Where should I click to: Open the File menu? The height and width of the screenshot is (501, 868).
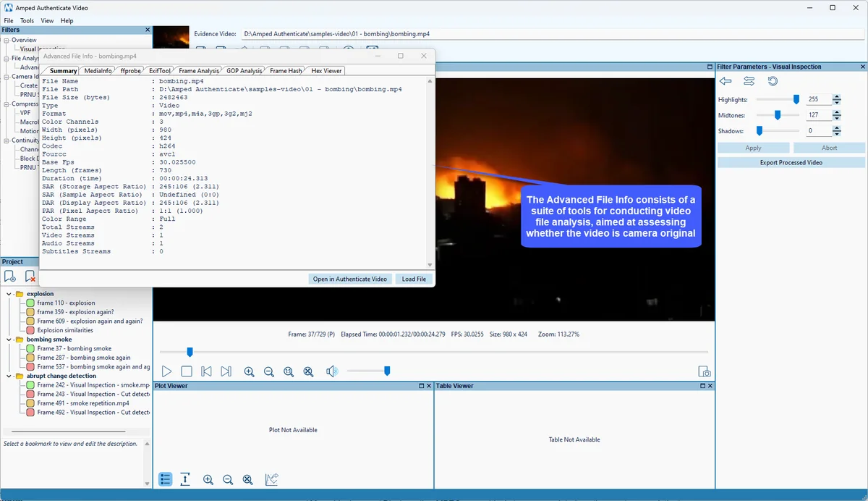click(8, 21)
